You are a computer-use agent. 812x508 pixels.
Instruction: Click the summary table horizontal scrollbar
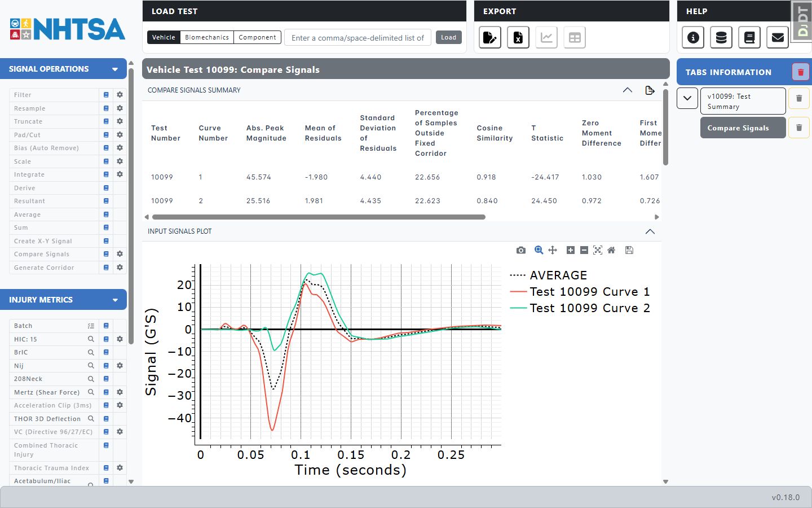click(x=319, y=217)
